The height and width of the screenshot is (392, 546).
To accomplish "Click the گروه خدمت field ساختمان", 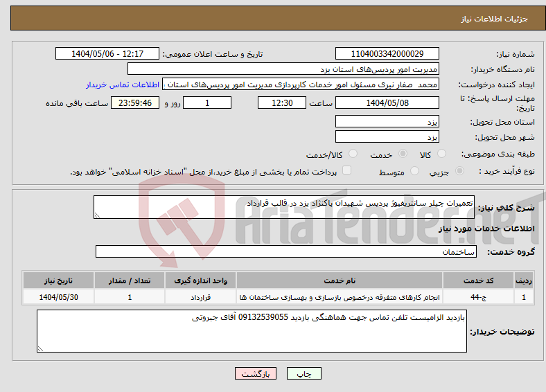I will [x=286, y=251].
